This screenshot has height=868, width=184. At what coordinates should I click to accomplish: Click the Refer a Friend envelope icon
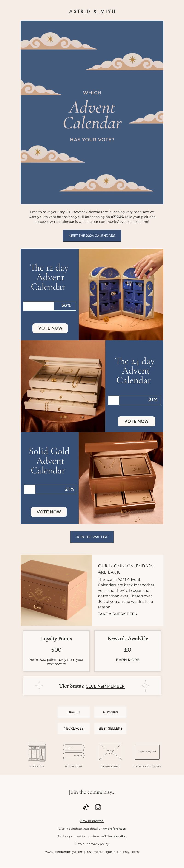110,752
